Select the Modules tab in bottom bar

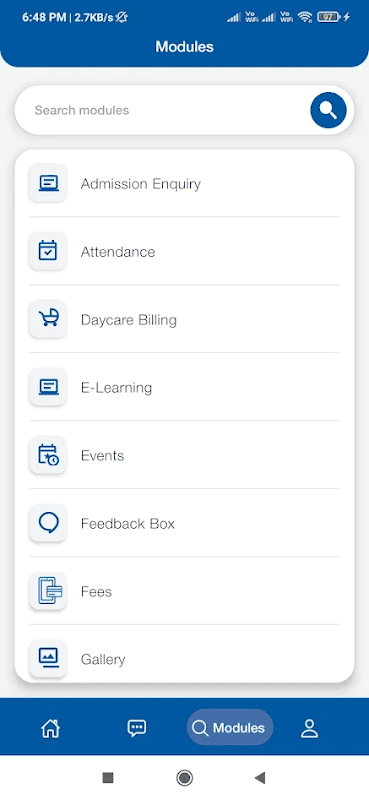(x=230, y=728)
